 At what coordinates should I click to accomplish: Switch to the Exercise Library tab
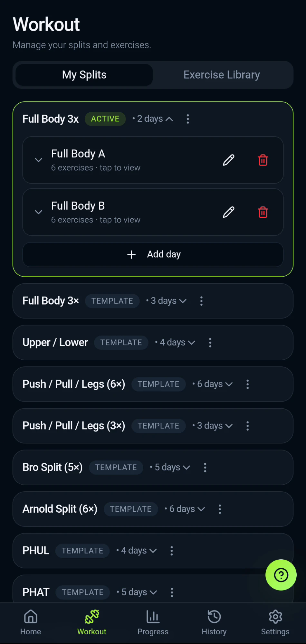(x=222, y=75)
